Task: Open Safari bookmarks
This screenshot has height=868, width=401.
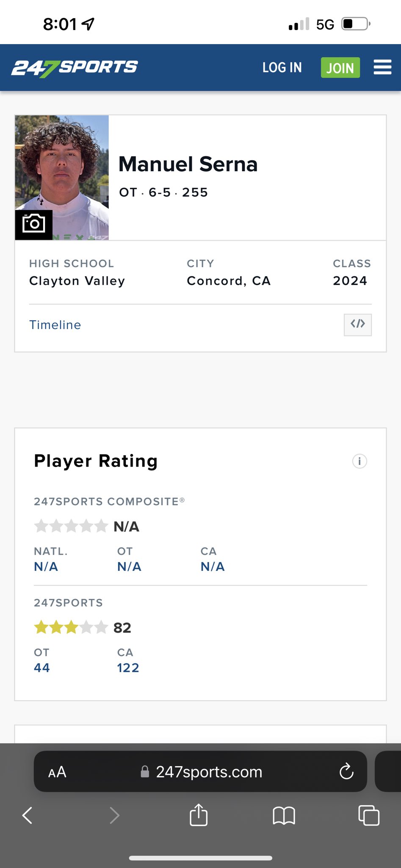Action: click(284, 815)
